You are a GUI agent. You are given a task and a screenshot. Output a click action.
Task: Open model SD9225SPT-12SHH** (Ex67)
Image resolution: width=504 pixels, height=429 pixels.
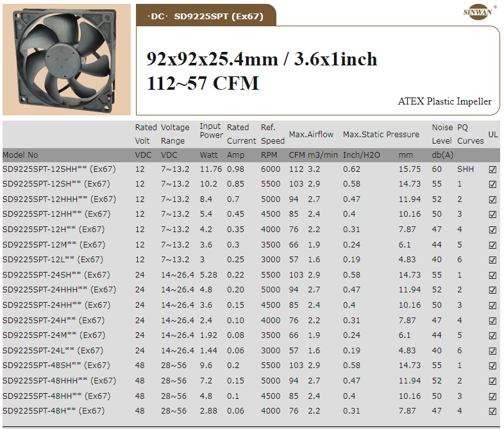pos(59,169)
